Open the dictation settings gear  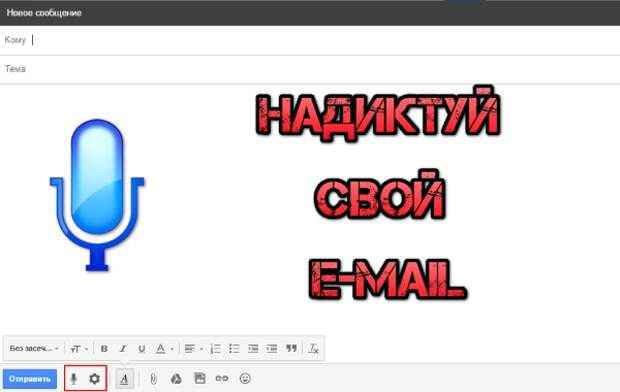[x=94, y=379]
